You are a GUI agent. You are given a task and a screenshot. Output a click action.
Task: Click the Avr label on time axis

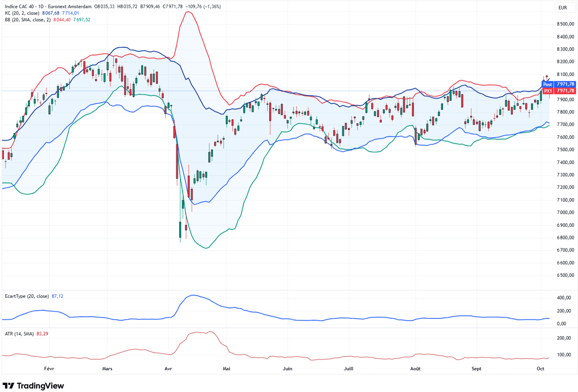[x=168, y=368]
